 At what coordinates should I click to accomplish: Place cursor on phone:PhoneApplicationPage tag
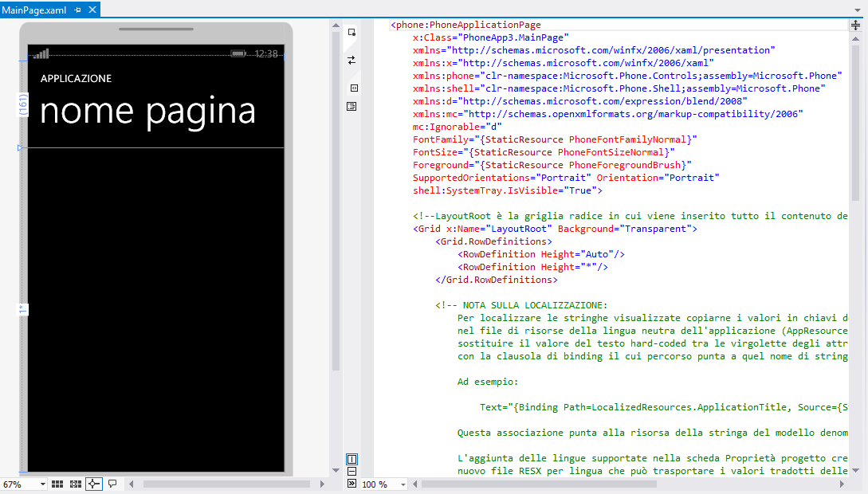click(x=465, y=25)
